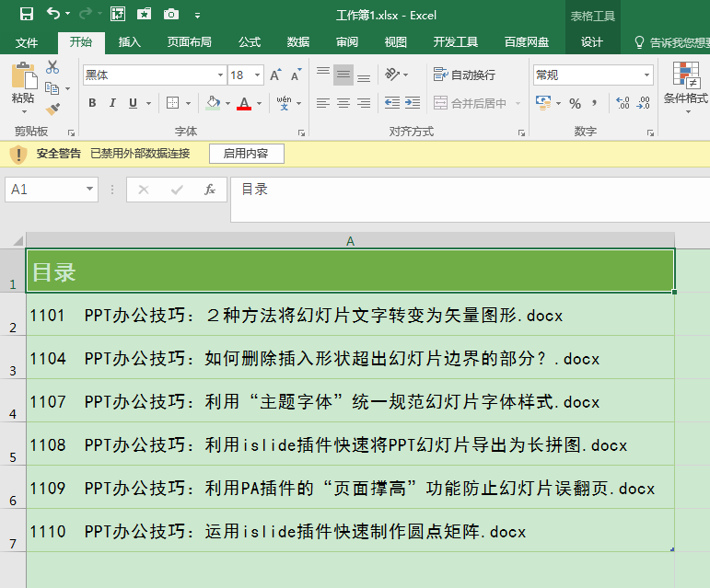
Task: Click the Undo arrow icon
Action: pyautogui.click(x=53, y=14)
